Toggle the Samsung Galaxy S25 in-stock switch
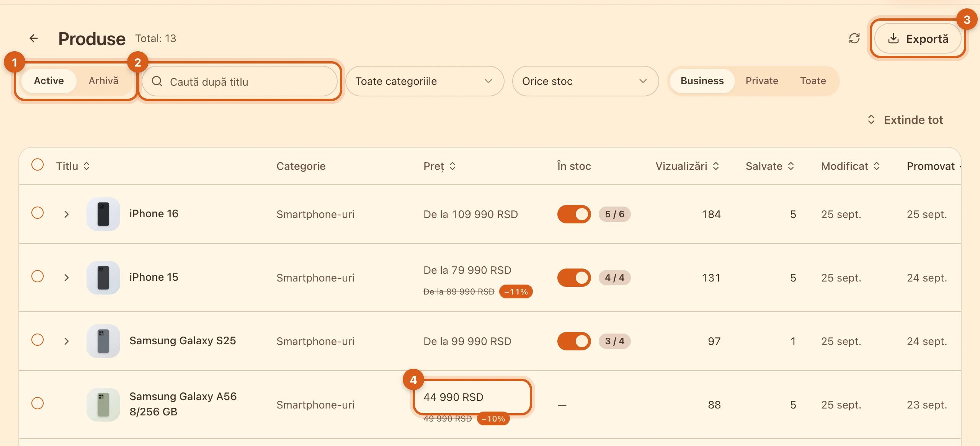 tap(574, 341)
